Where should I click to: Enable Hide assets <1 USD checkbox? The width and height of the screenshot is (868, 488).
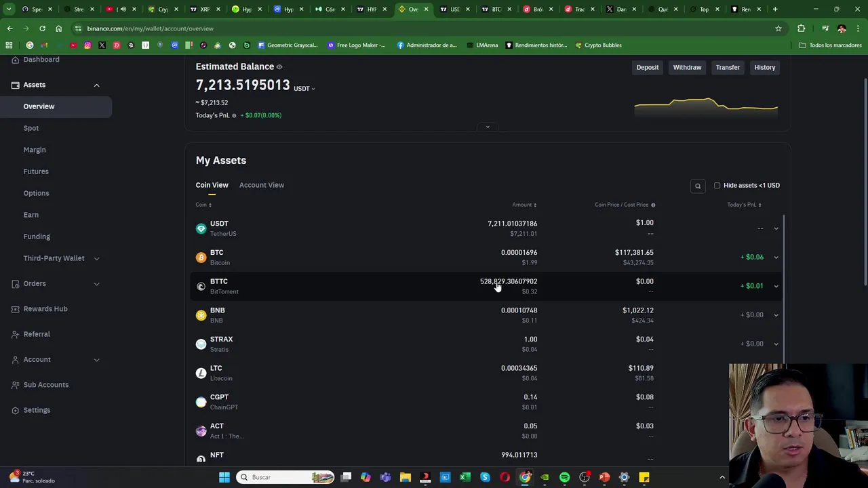(x=717, y=186)
